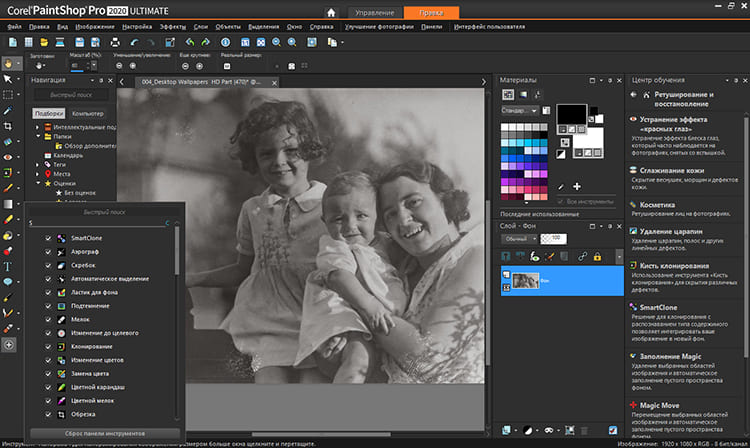Click the Сброс панели инструментов button
Image resolution: width=750 pixels, height=448 pixels.
[105, 434]
